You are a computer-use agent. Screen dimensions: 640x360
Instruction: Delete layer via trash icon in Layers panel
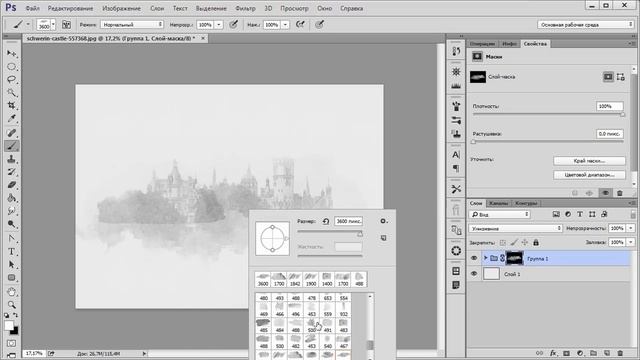click(x=620, y=353)
